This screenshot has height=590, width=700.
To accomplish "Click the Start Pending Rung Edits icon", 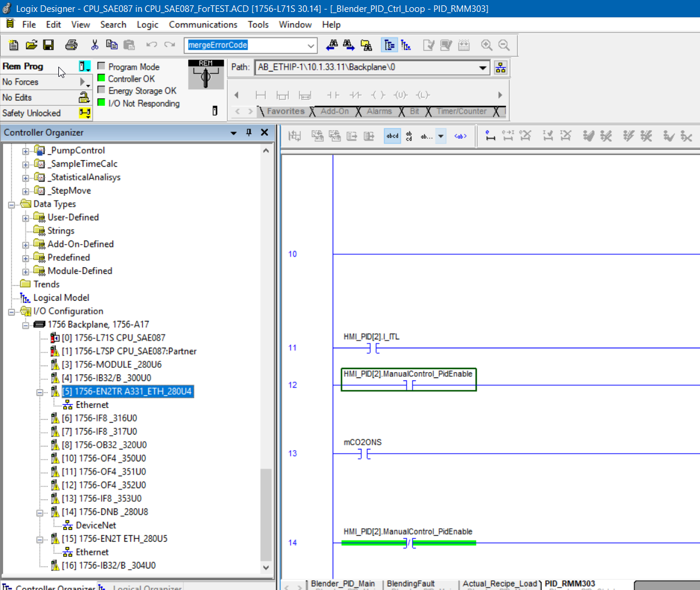I will pos(490,136).
